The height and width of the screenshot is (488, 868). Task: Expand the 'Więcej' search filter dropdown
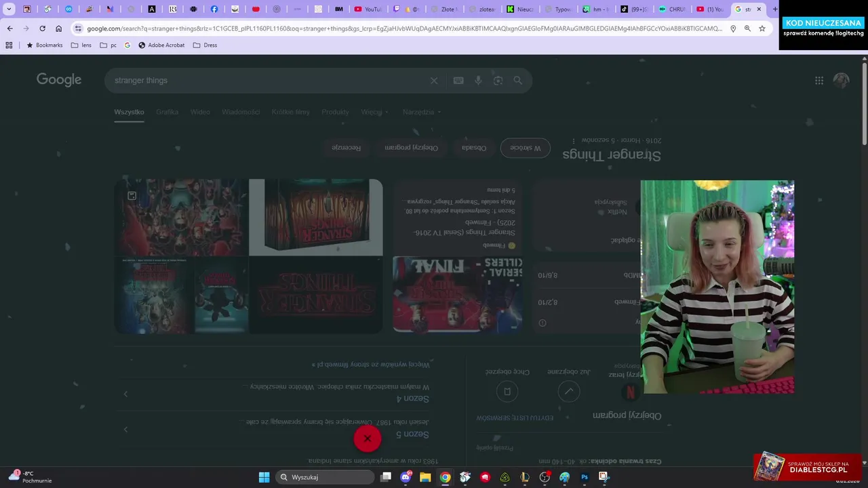coord(375,112)
